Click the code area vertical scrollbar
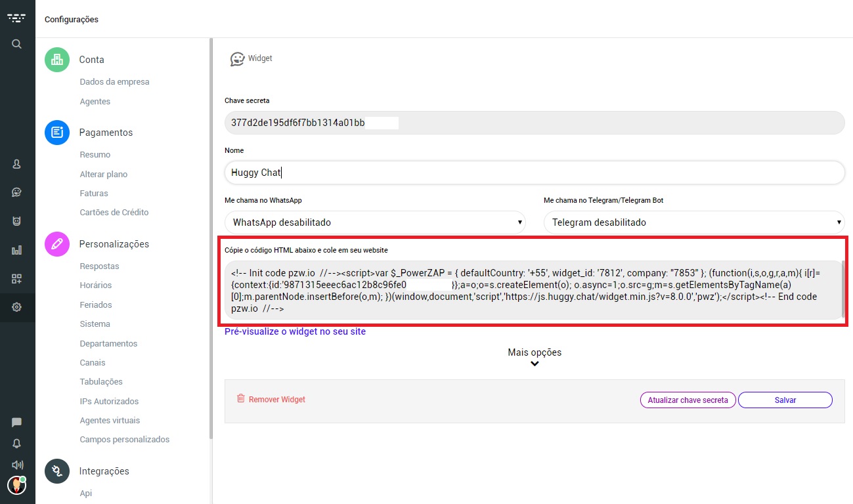Image resolution: width=853 pixels, height=504 pixels. click(843, 291)
